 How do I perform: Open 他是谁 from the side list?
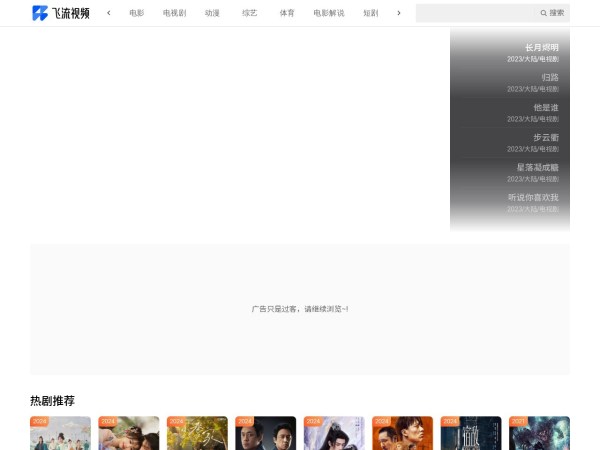[x=545, y=108]
